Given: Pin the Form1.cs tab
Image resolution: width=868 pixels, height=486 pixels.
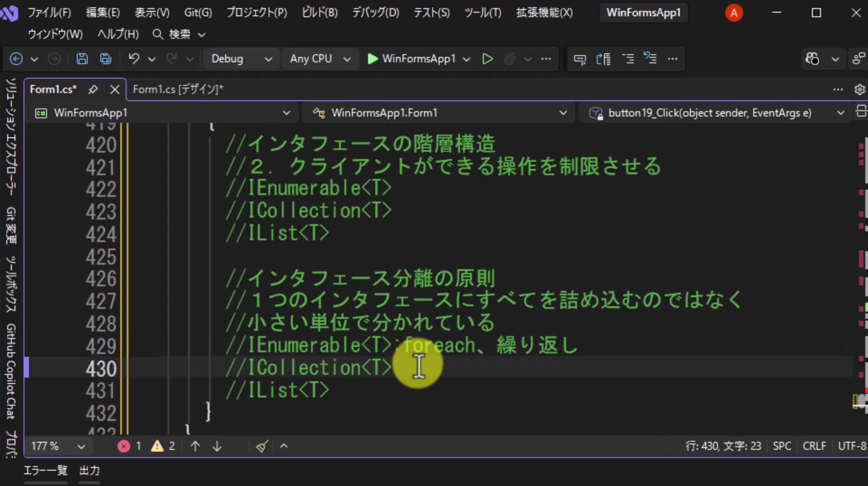Looking at the screenshot, I should pos(93,89).
